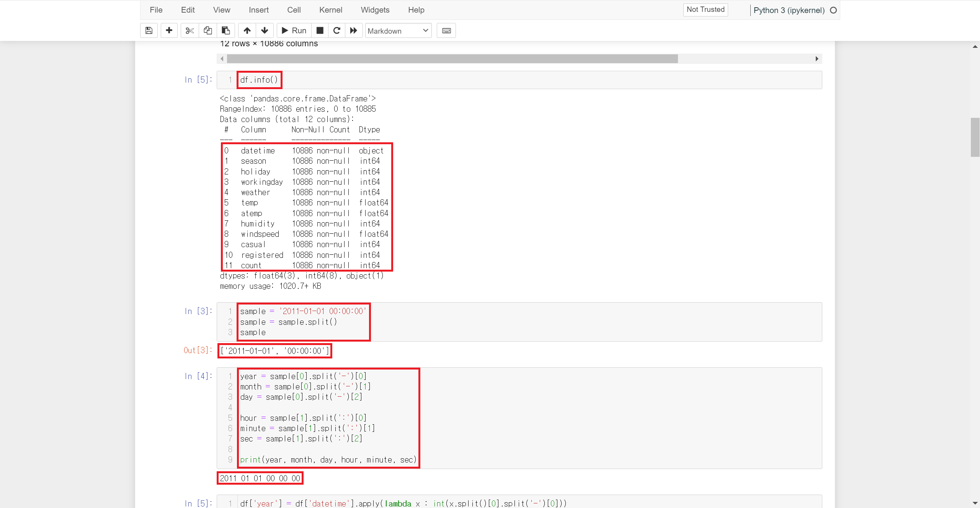Viewport: 980px width, 508px height.
Task: Open the command palette keyboard icon
Action: (446, 31)
